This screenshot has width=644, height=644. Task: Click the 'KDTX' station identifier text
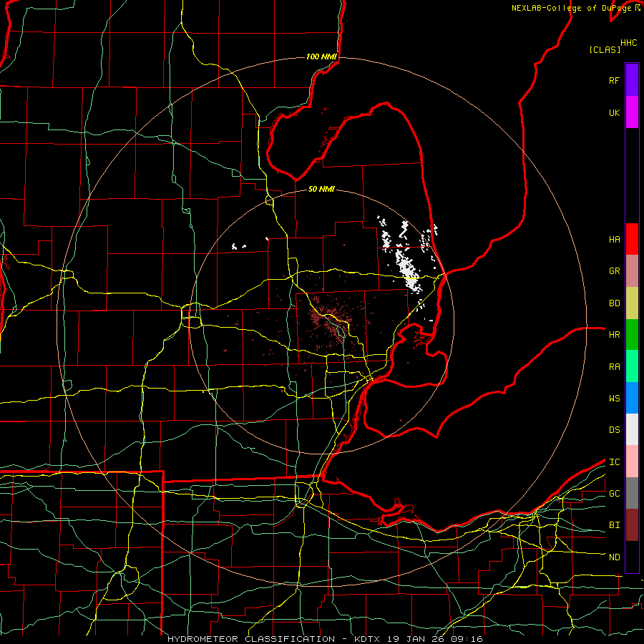(x=367, y=639)
